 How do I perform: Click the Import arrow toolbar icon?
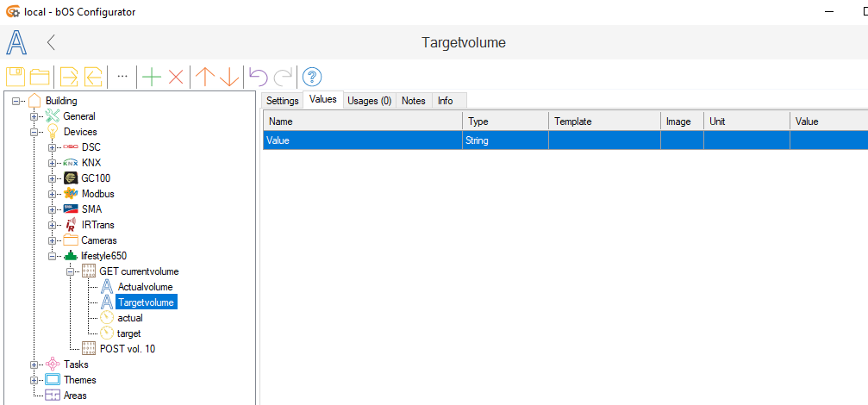pyautogui.click(x=69, y=77)
